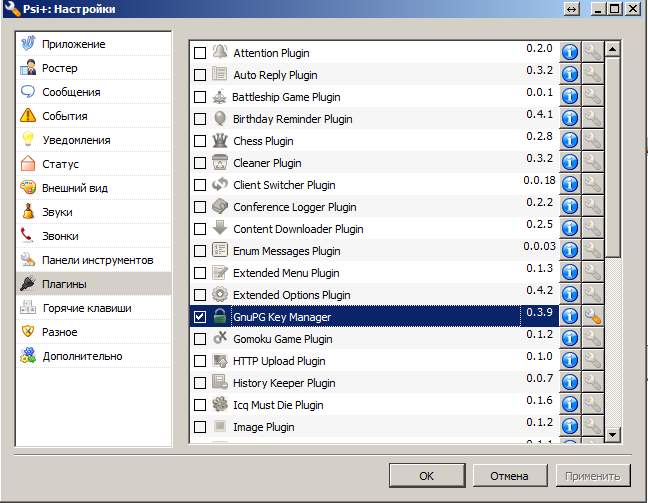Enable the Gomoku Game Plugin checkbox
The image size is (648, 503).
pos(200,339)
